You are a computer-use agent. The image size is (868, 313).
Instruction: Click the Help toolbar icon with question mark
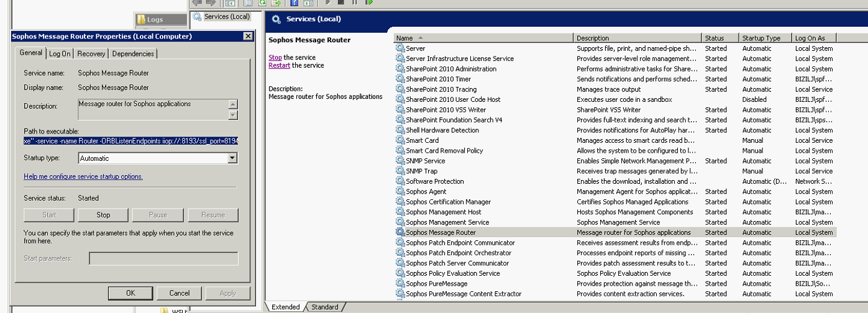(294, 2)
